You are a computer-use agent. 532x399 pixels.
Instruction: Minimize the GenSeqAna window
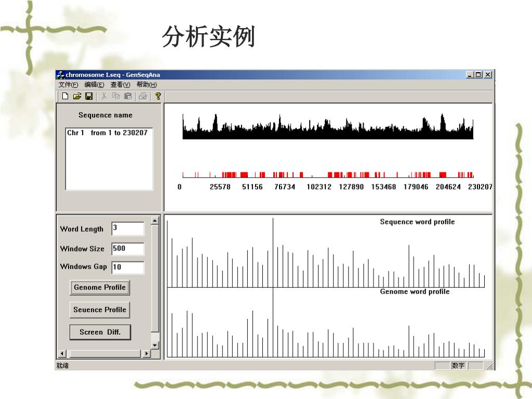point(470,75)
